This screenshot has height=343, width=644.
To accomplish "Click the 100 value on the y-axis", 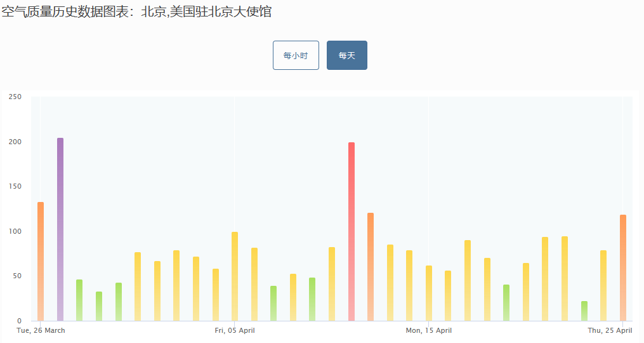I will click(15, 231).
